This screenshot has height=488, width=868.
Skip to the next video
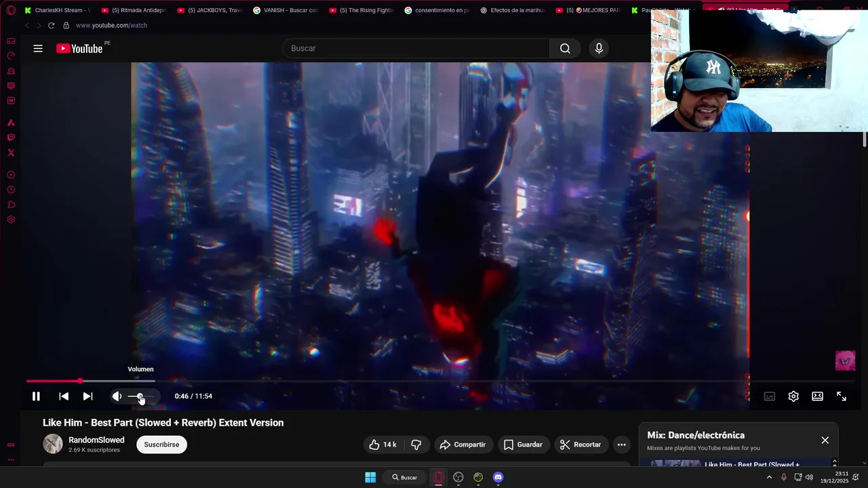pyautogui.click(x=87, y=396)
